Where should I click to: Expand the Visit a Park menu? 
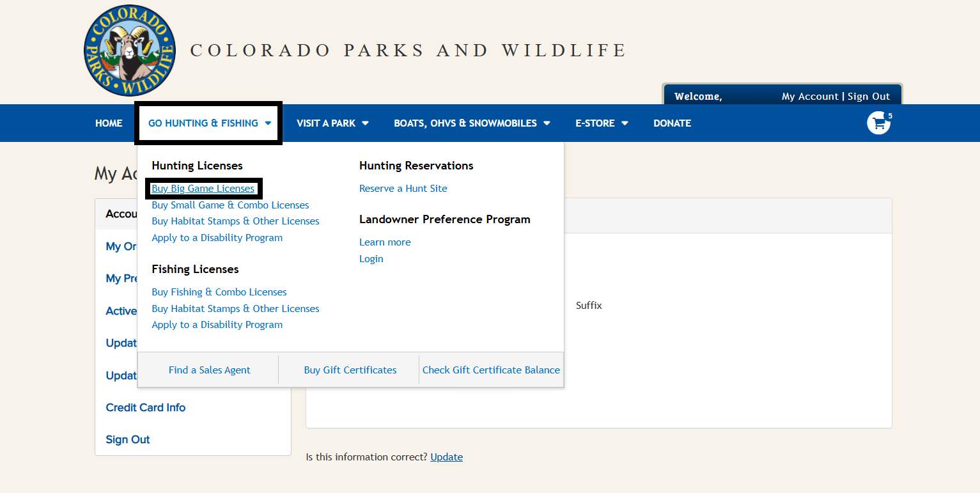(332, 123)
